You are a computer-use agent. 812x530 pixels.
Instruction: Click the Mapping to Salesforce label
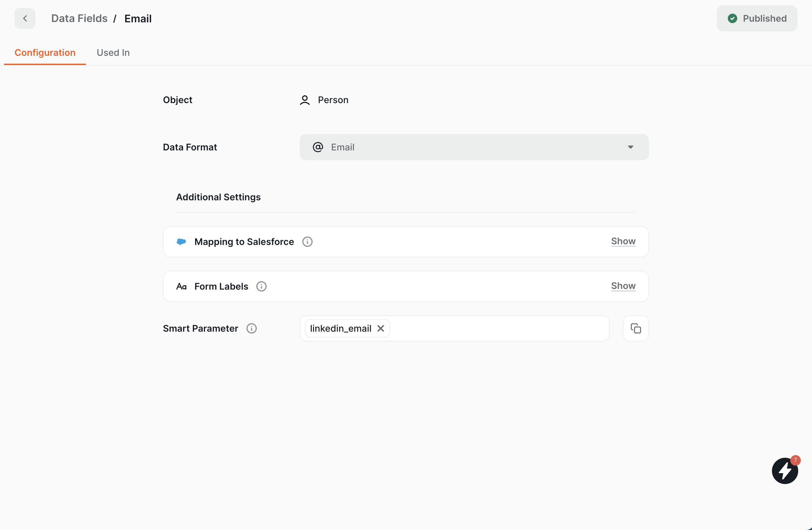[x=244, y=241]
